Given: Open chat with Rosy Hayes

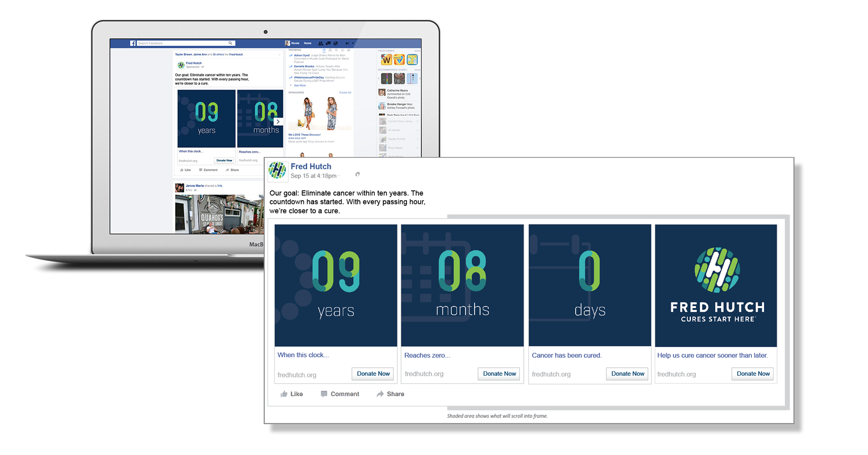Looking at the screenshot, I should tap(398, 148).
